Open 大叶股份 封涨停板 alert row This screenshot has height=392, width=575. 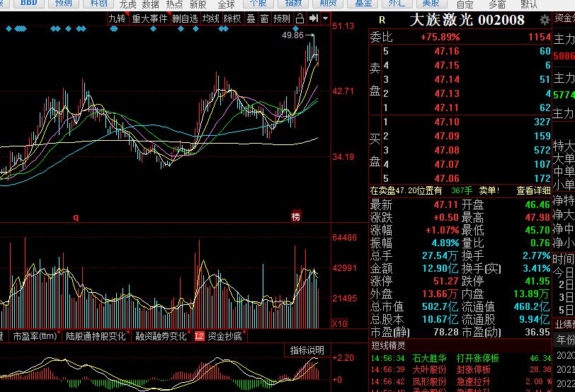coord(460,369)
